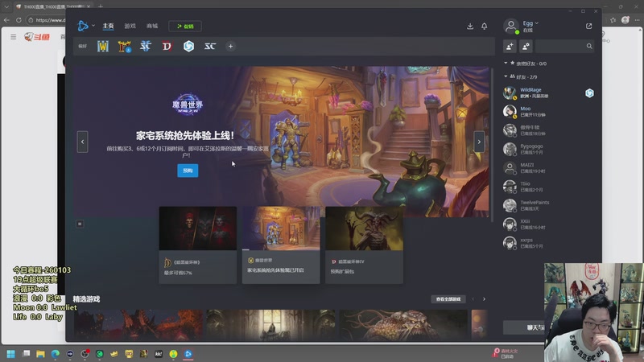The image size is (644, 362).
Task: Select the Diablo favorite icon
Action: coord(167,47)
